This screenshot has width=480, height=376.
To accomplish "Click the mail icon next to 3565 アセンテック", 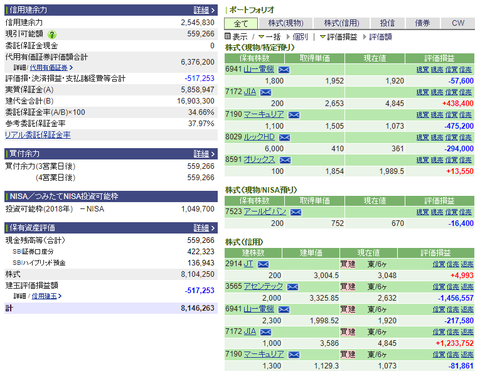I will click(x=293, y=287).
